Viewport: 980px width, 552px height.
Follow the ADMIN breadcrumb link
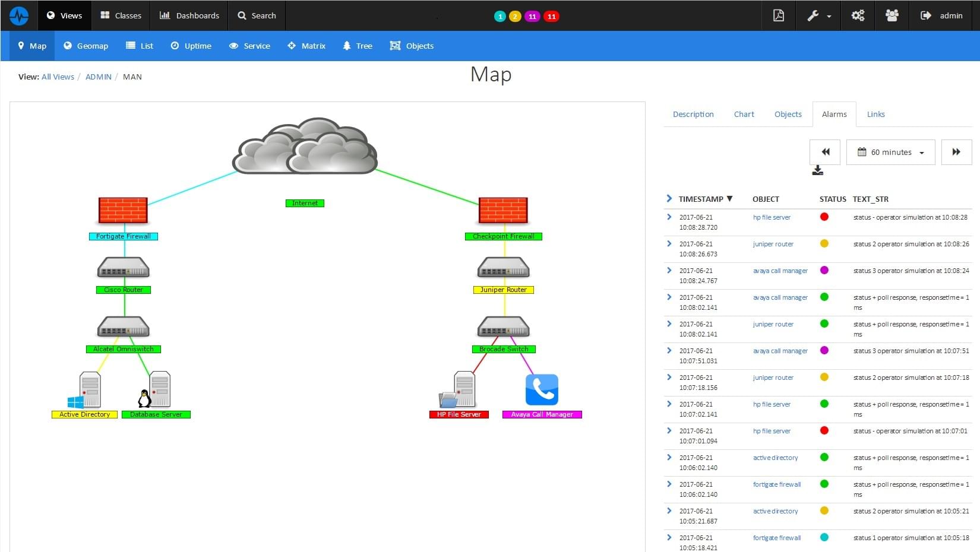coord(99,77)
